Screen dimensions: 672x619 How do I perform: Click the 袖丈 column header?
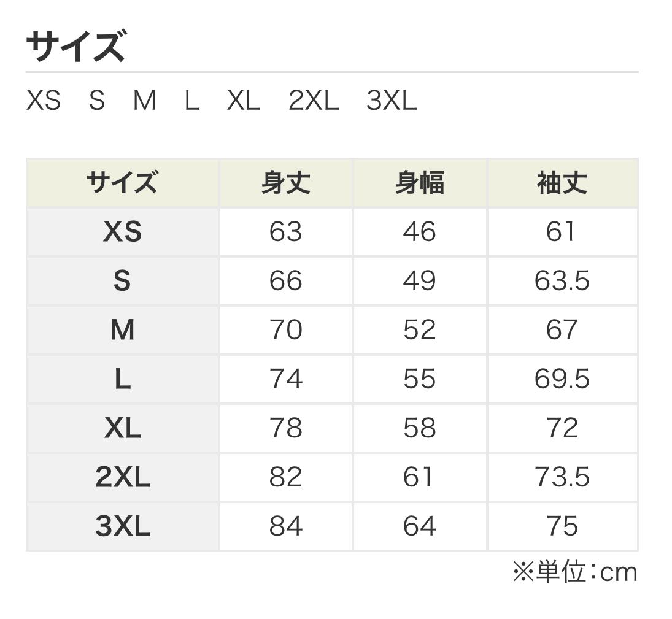pos(562,183)
